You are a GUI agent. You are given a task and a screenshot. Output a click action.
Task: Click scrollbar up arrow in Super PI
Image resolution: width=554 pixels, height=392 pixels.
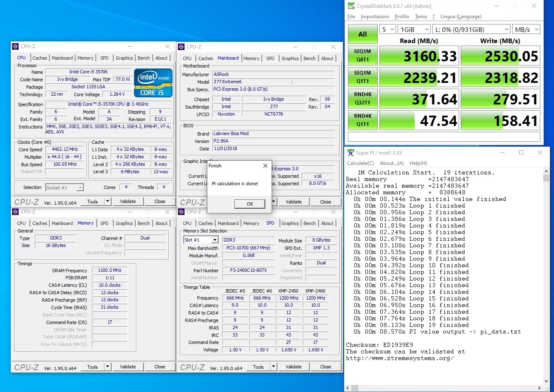tap(546, 172)
